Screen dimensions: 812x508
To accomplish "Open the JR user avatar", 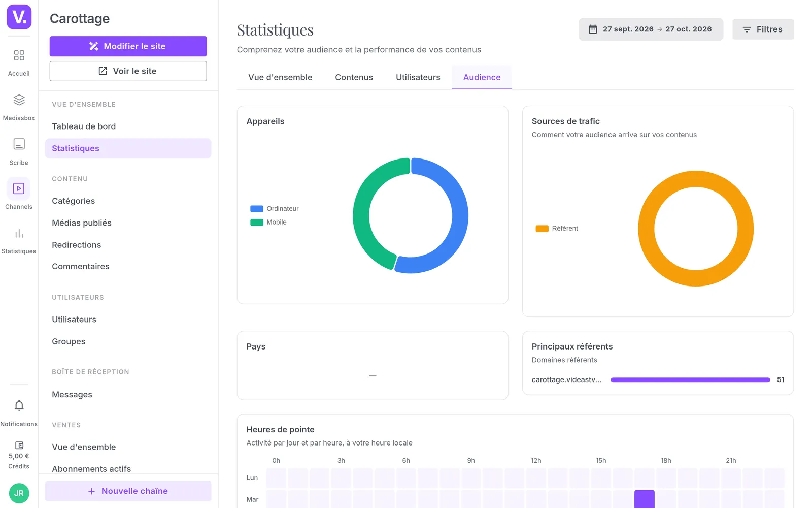I will coord(19,493).
